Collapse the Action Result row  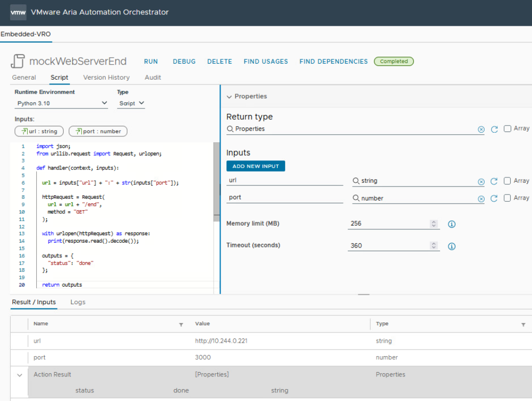click(x=20, y=375)
